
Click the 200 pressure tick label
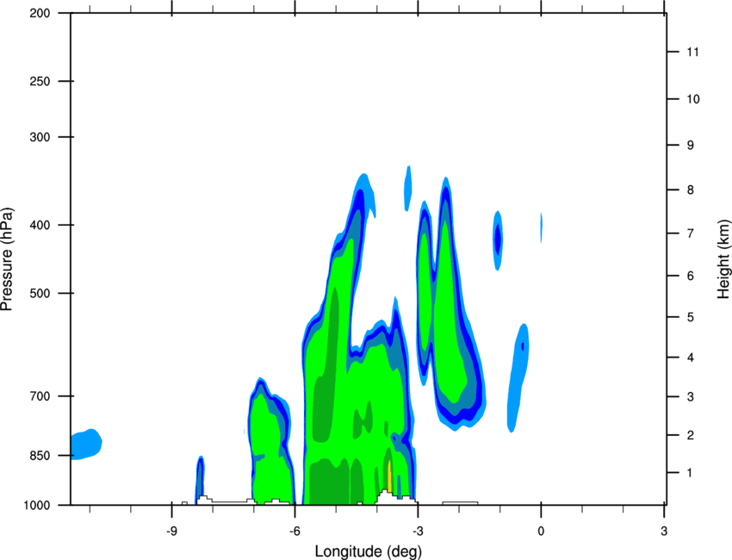40,13
